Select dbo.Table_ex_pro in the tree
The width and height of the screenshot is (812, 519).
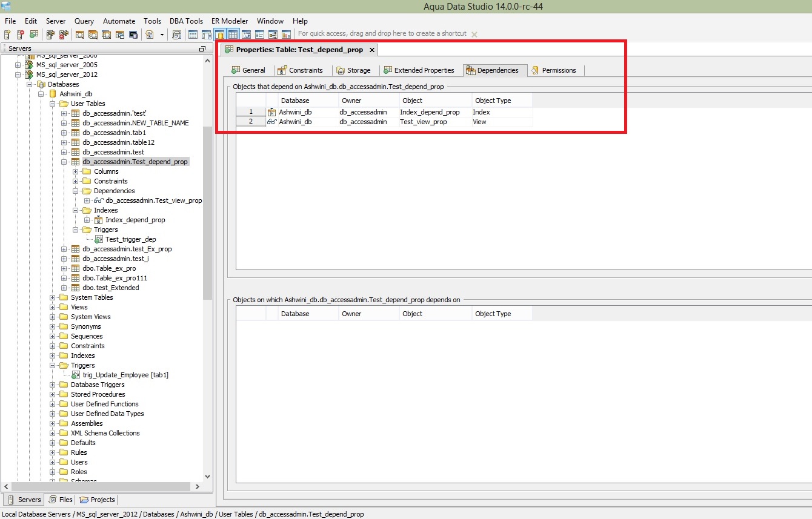109,268
